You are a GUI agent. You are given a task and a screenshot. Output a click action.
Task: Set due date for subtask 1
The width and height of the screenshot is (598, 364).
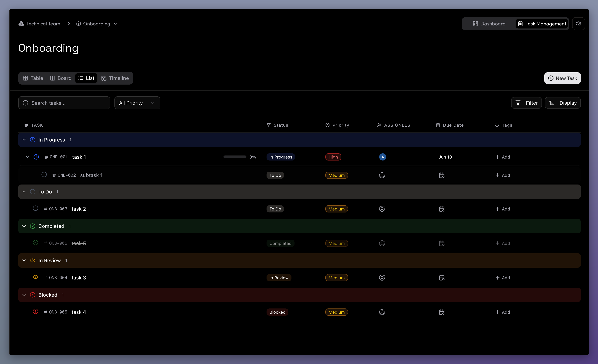point(442,175)
